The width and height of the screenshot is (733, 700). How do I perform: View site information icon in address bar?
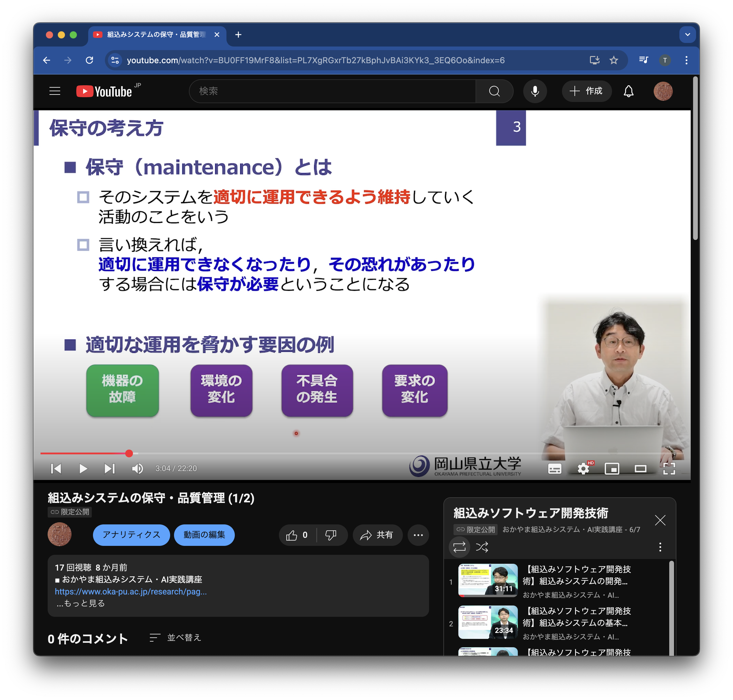coord(115,60)
